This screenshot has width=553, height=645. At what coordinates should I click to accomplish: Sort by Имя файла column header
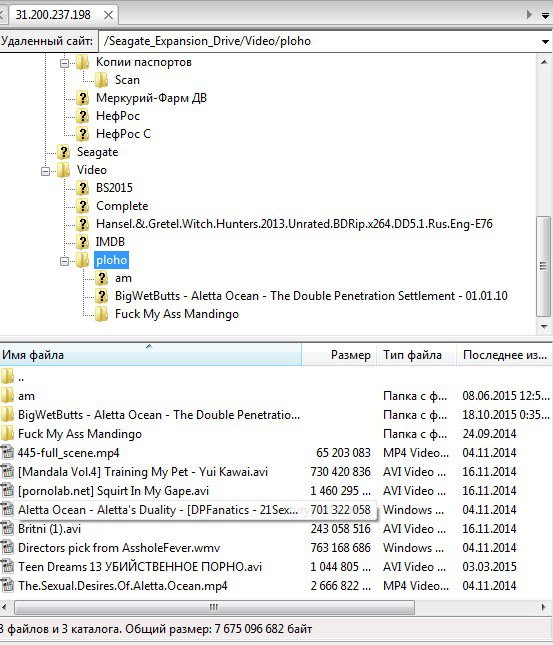151,355
